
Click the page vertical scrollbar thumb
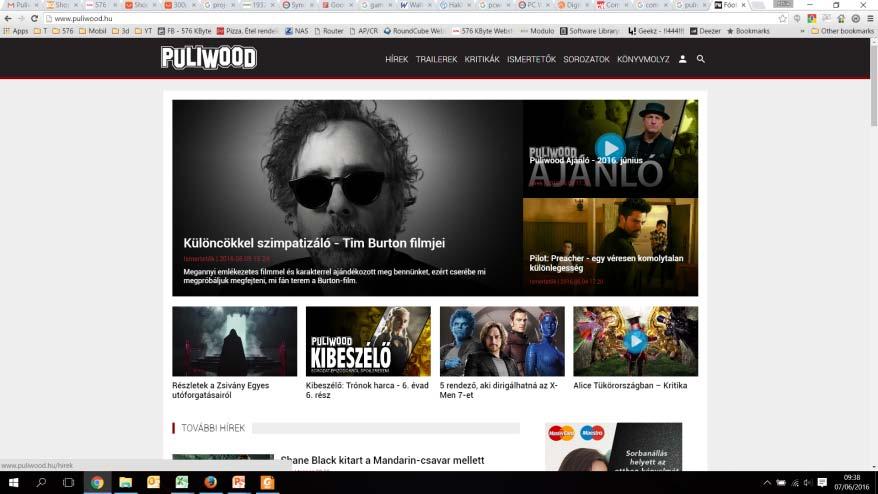tap(874, 87)
